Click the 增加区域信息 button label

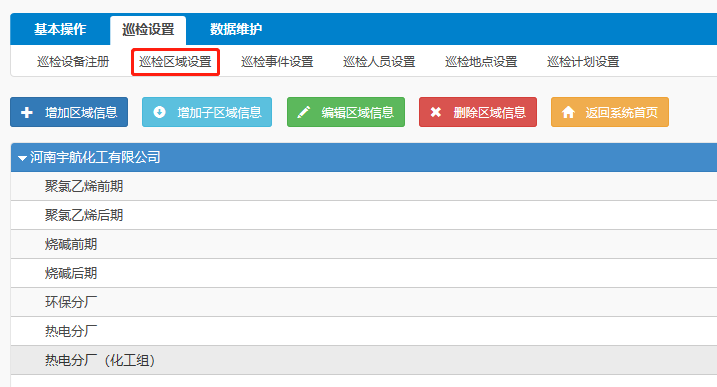81,113
